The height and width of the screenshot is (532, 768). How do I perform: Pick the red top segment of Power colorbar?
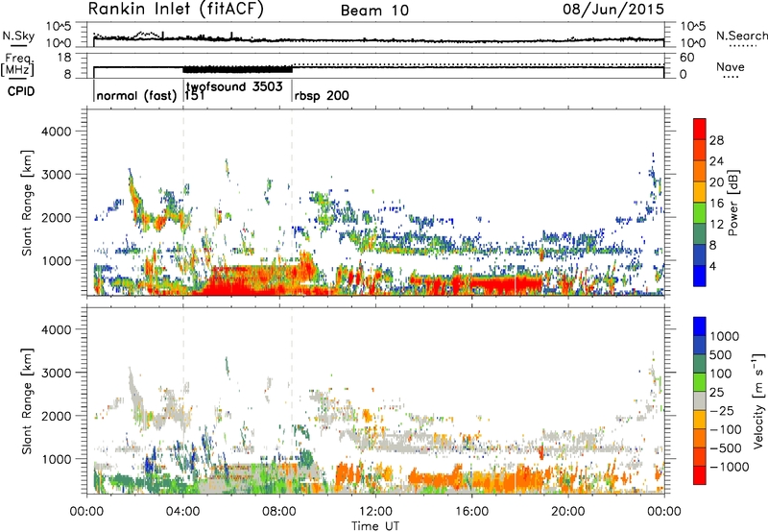(700, 129)
